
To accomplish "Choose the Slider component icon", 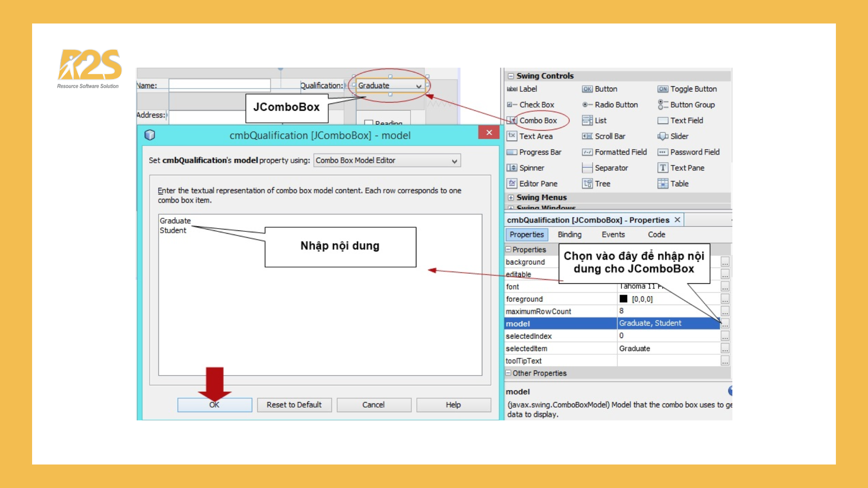I will click(663, 136).
